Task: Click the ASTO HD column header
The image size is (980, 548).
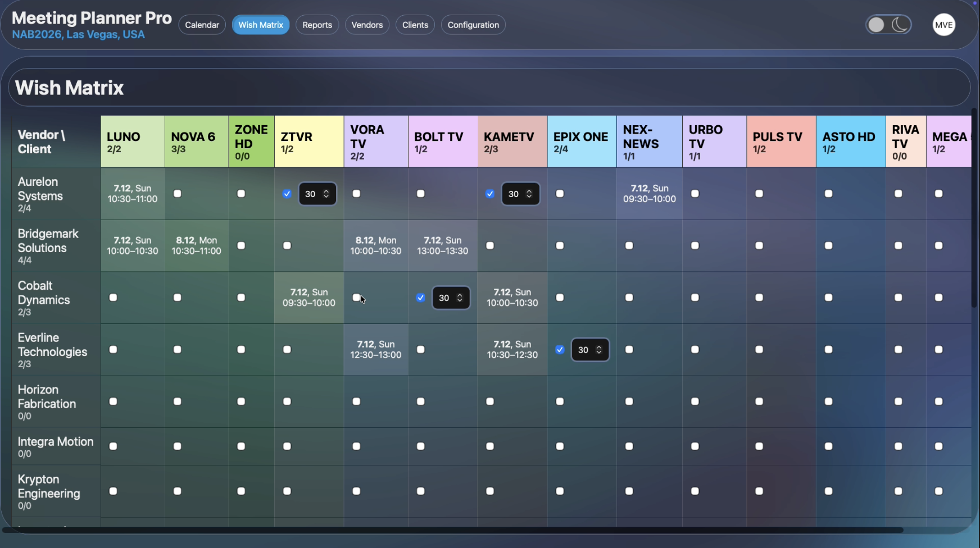Action: point(851,141)
